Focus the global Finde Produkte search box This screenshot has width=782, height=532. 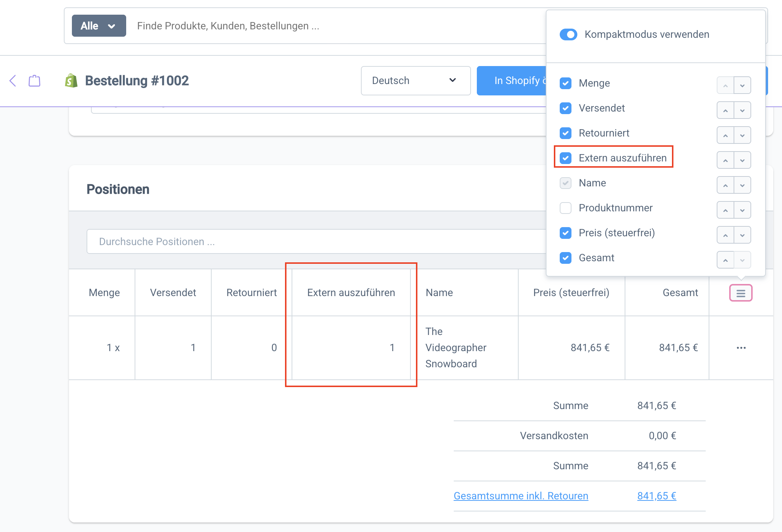(330, 26)
